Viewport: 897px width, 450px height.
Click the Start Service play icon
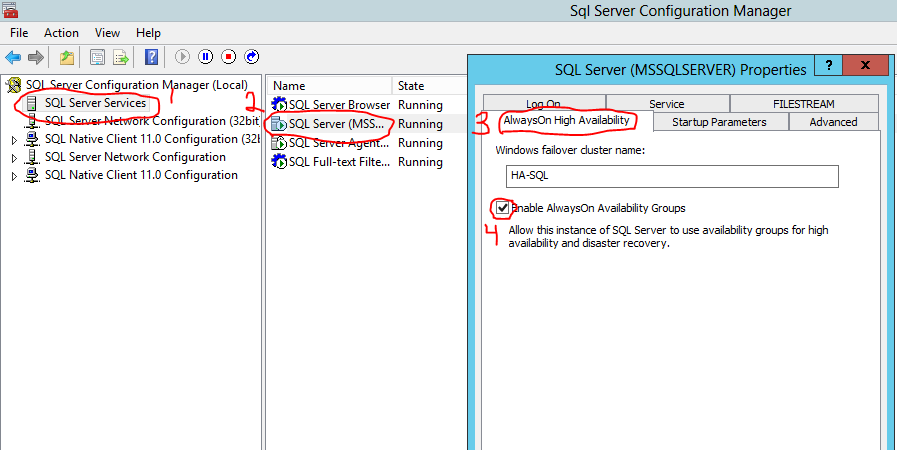click(182, 57)
